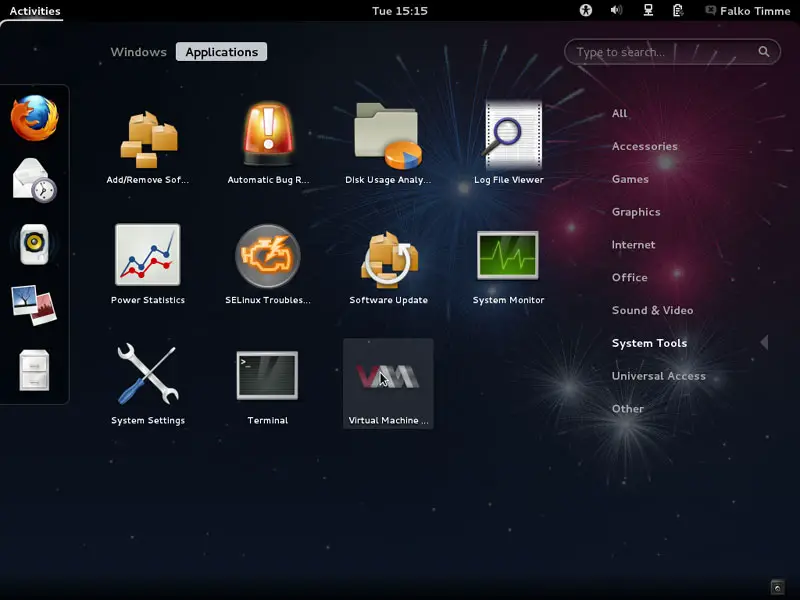The width and height of the screenshot is (800, 600).
Task: Click the Activities button
Action: pos(35,11)
